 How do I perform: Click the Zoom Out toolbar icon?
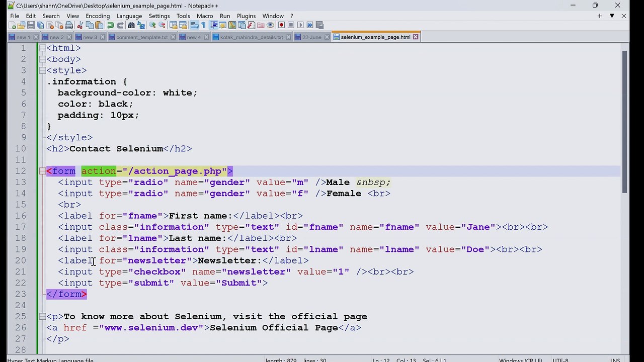(x=162, y=25)
